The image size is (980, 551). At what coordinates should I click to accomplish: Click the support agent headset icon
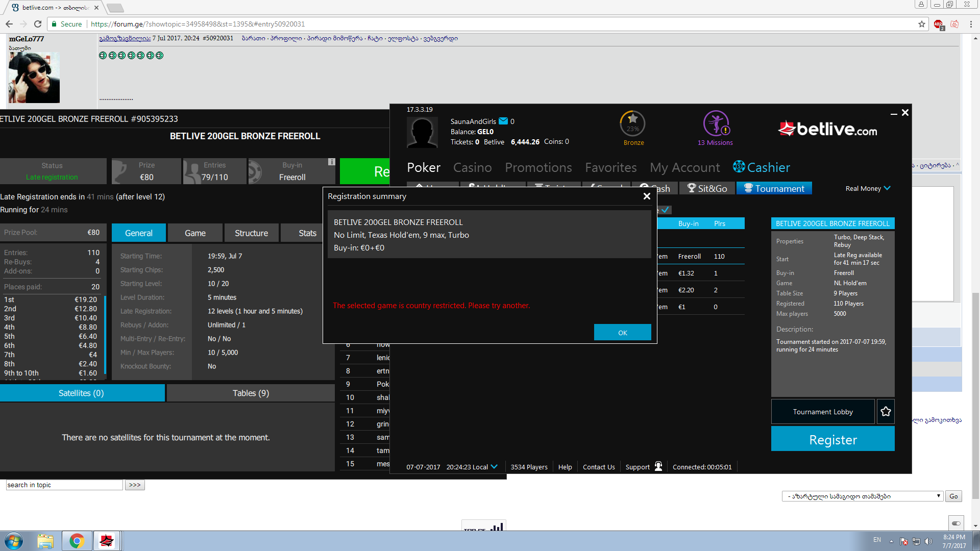(658, 466)
